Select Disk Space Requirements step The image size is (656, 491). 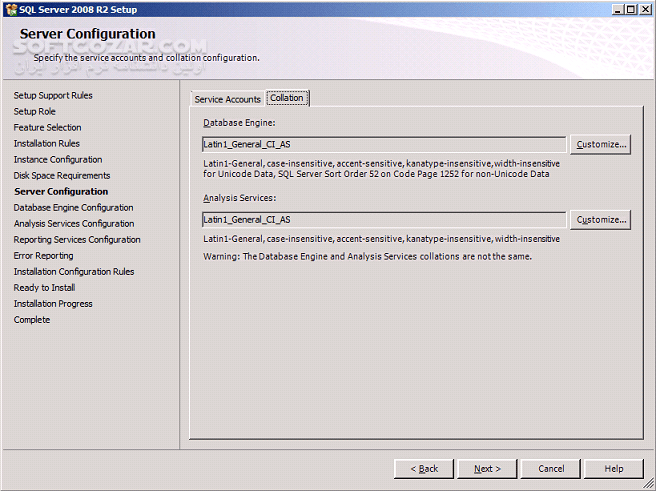[x=62, y=175]
